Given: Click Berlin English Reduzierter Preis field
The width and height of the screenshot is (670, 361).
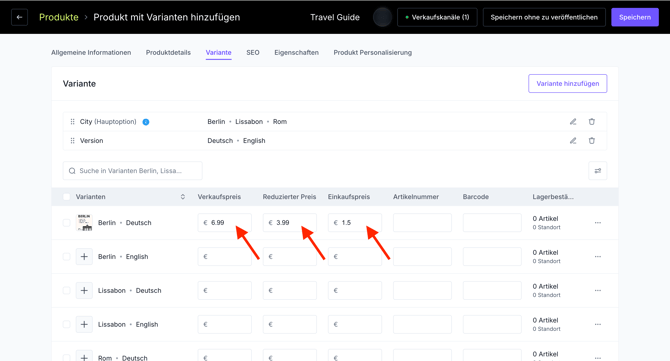Looking at the screenshot, I should [290, 257].
